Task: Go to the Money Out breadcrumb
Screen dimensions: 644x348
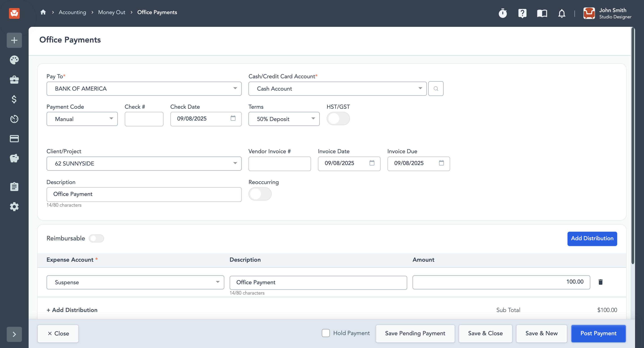Action: [112, 12]
